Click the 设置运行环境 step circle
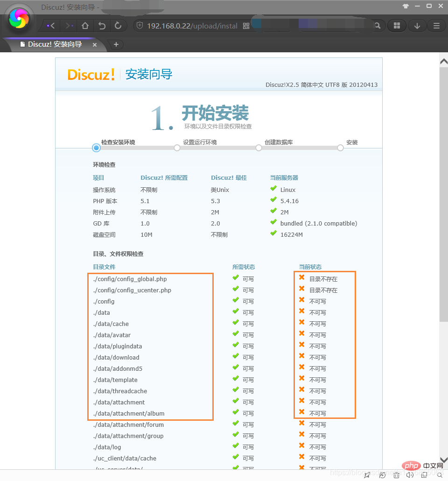Viewport: 448px width, 481px height. pyautogui.click(x=177, y=148)
